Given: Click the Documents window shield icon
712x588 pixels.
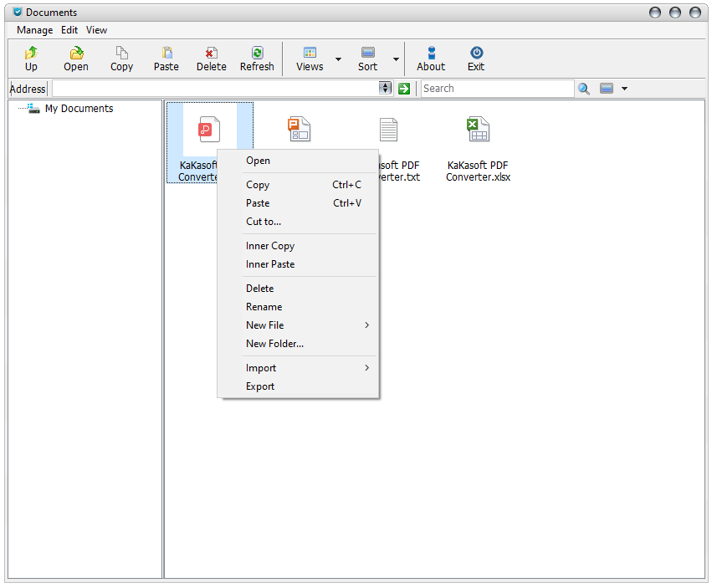Looking at the screenshot, I should point(18,12).
